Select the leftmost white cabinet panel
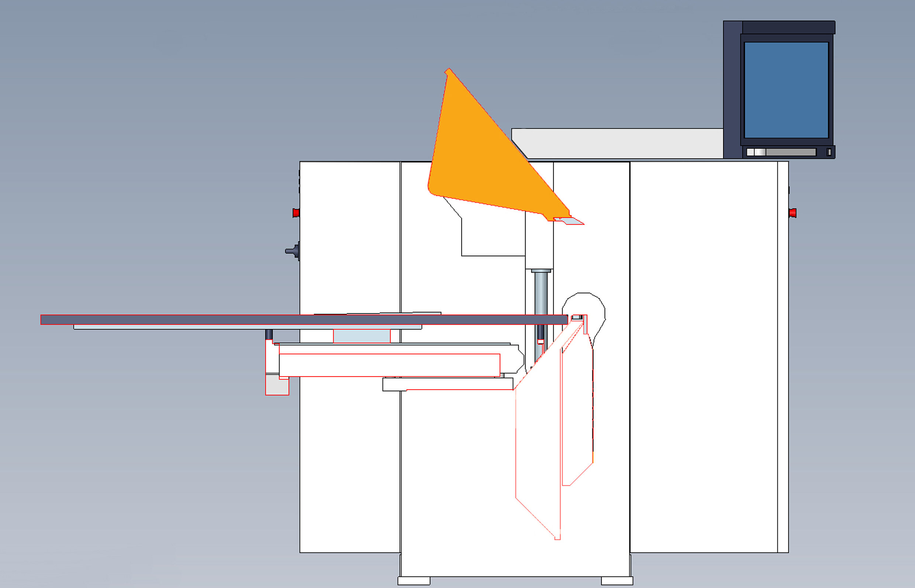 [349, 458]
